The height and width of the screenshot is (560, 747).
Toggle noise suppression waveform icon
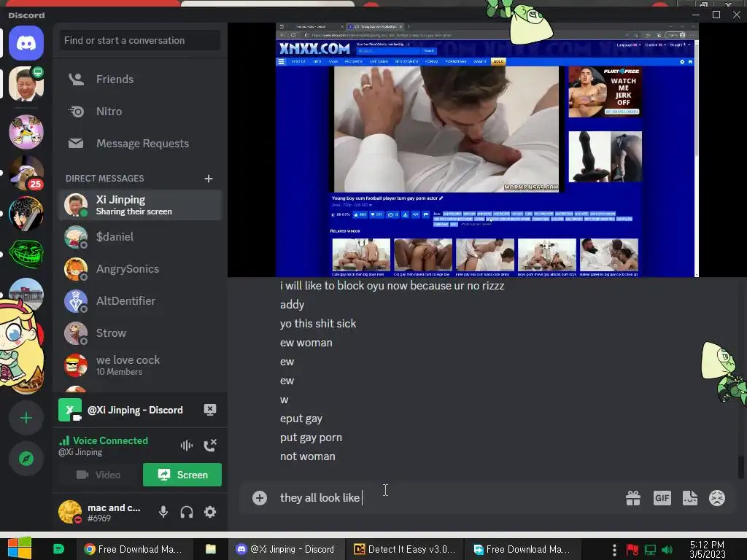(186, 446)
